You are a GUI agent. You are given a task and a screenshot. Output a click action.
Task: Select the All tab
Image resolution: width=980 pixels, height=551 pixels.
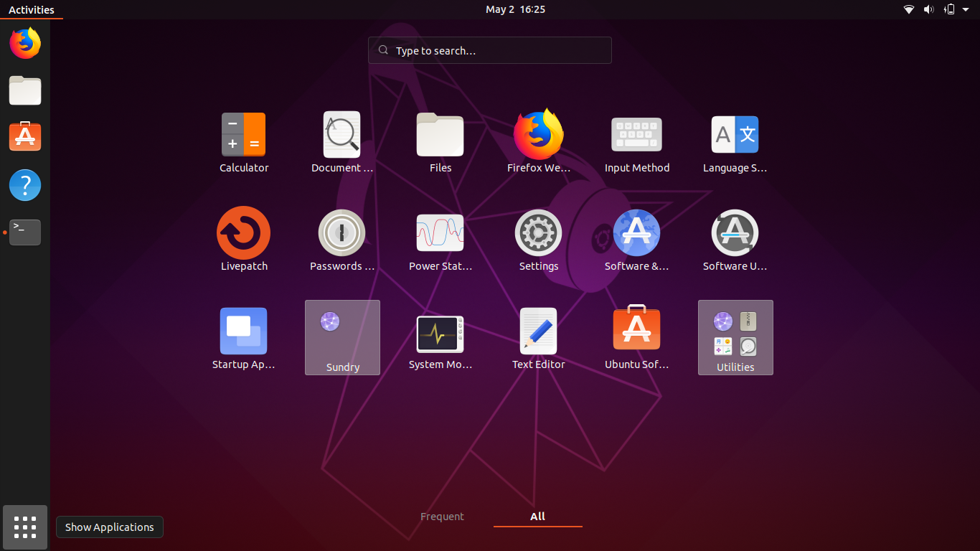pos(537,517)
